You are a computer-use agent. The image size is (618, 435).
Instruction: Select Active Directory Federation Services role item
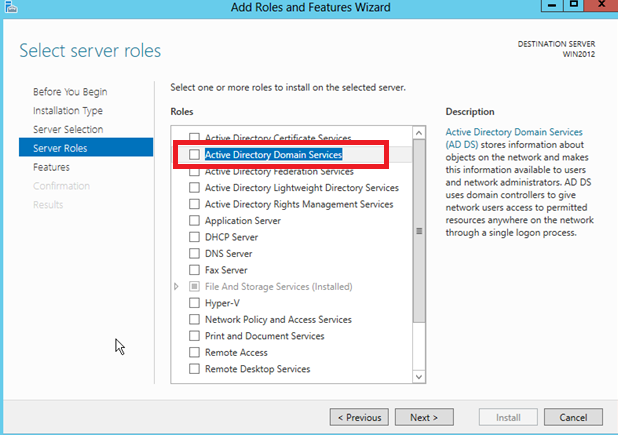coord(279,172)
